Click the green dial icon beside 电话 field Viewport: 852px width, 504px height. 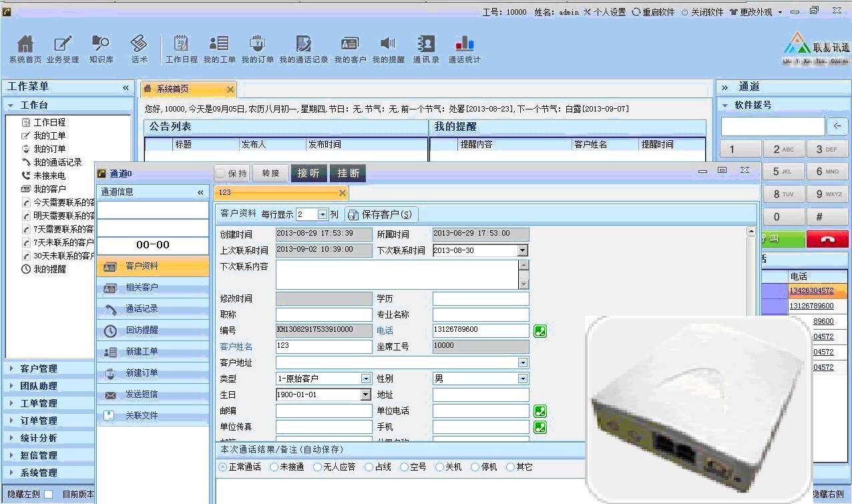coord(540,330)
